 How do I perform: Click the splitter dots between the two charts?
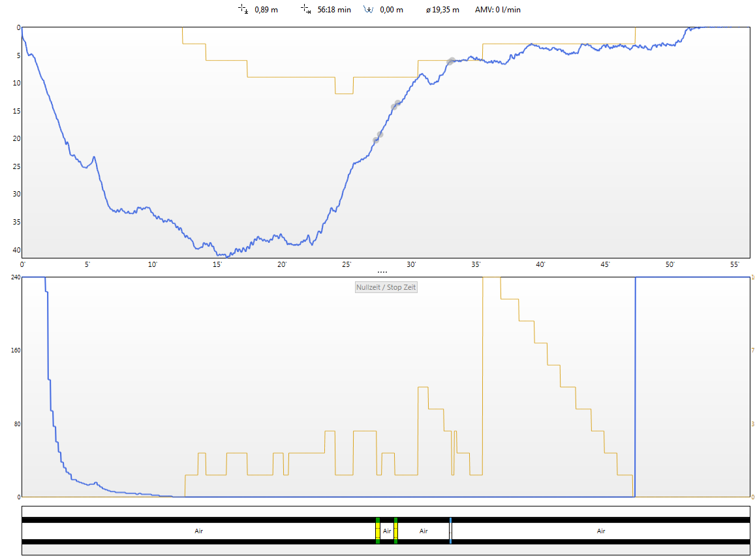click(x=382, y=272)
